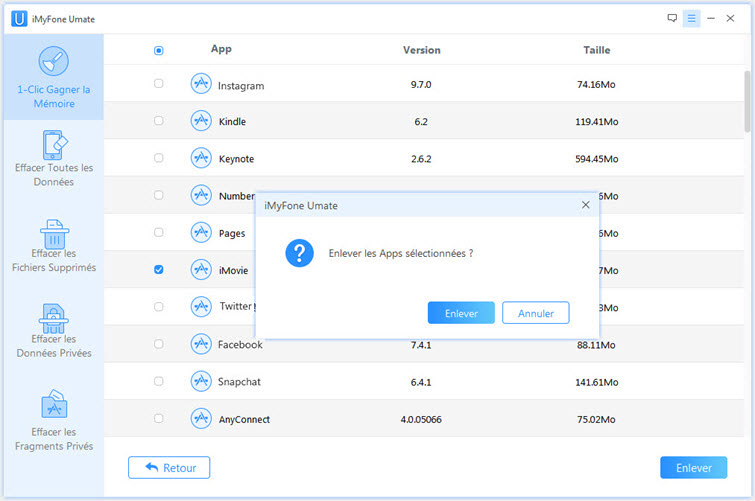This screenshot has width=755, height=501.
Task: Check the Kindle row checkbox
Action: [158, 120]
